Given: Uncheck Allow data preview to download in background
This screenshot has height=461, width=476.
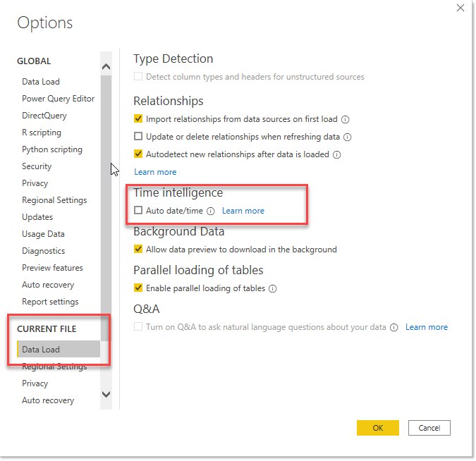Looking at the screenshot, I should pos(138,249).
